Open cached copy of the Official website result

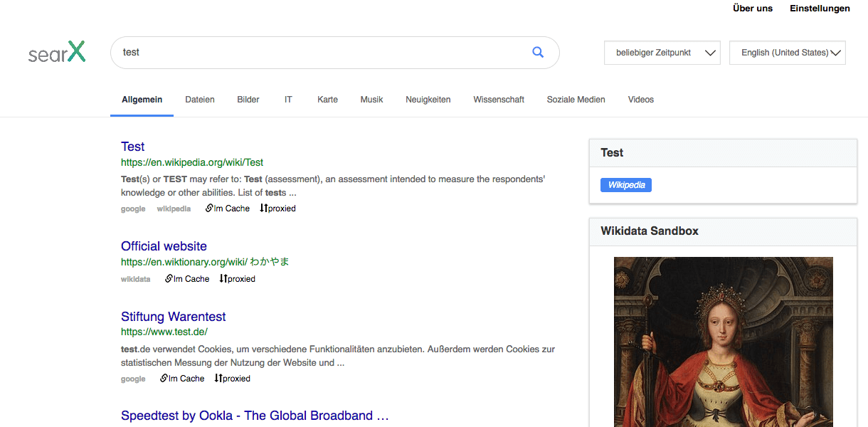click(187, 278)
